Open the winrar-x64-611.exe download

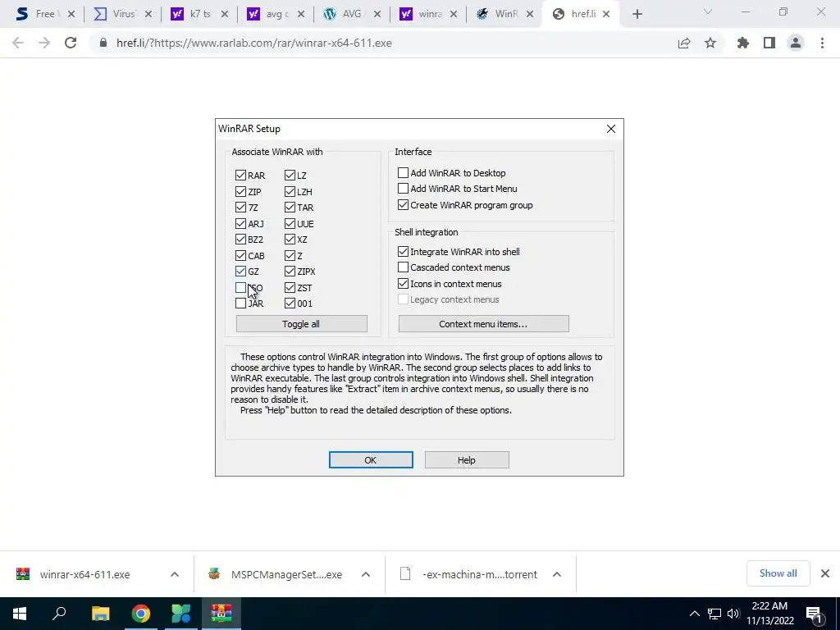84,574
